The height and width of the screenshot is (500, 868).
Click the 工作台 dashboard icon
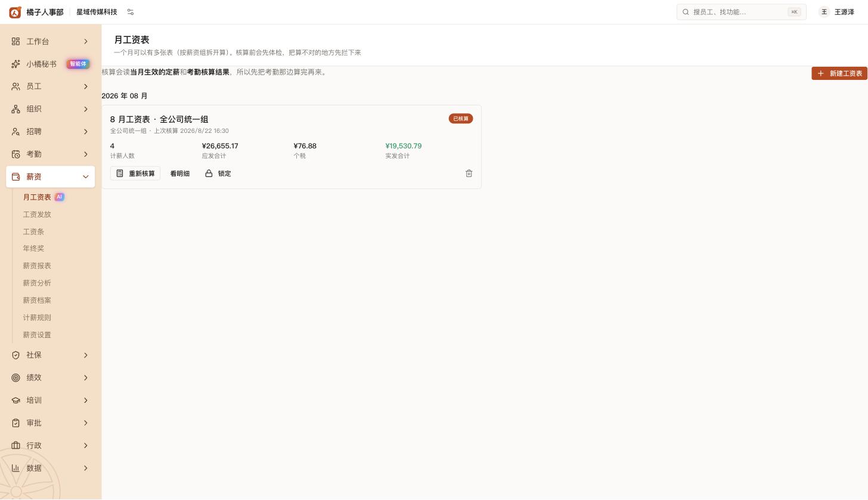click(x=16, y=42)
